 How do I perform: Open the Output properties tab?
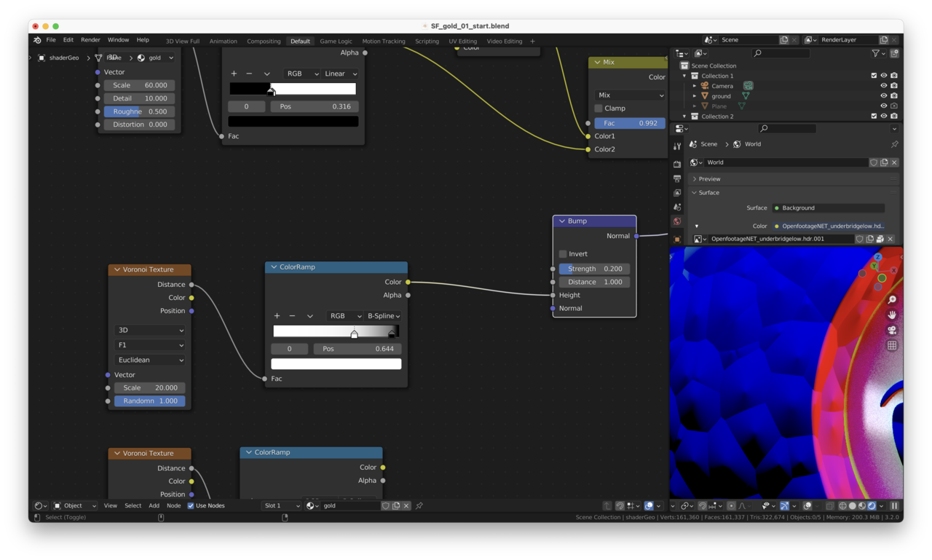click(x=677, y=178)
